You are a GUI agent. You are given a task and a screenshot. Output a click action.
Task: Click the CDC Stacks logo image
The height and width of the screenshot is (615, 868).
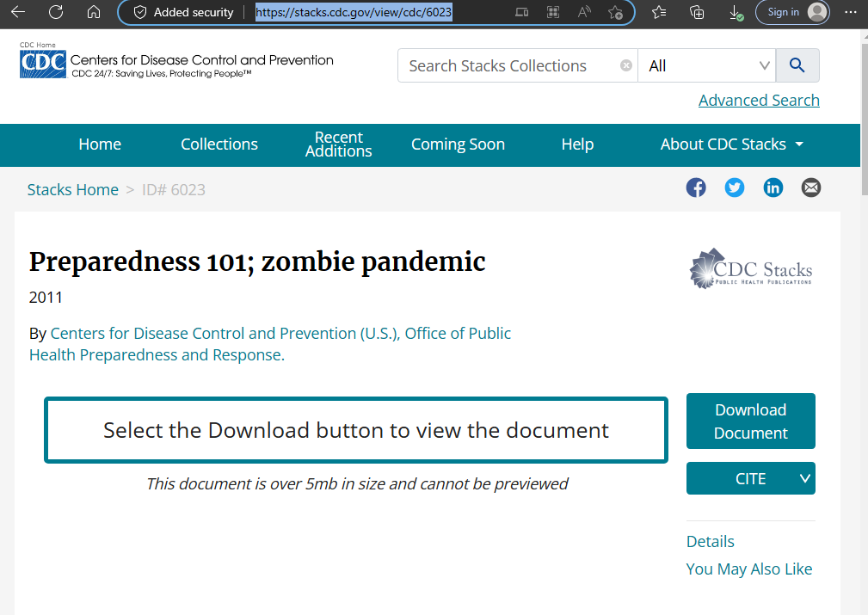[x=751, y=268]
